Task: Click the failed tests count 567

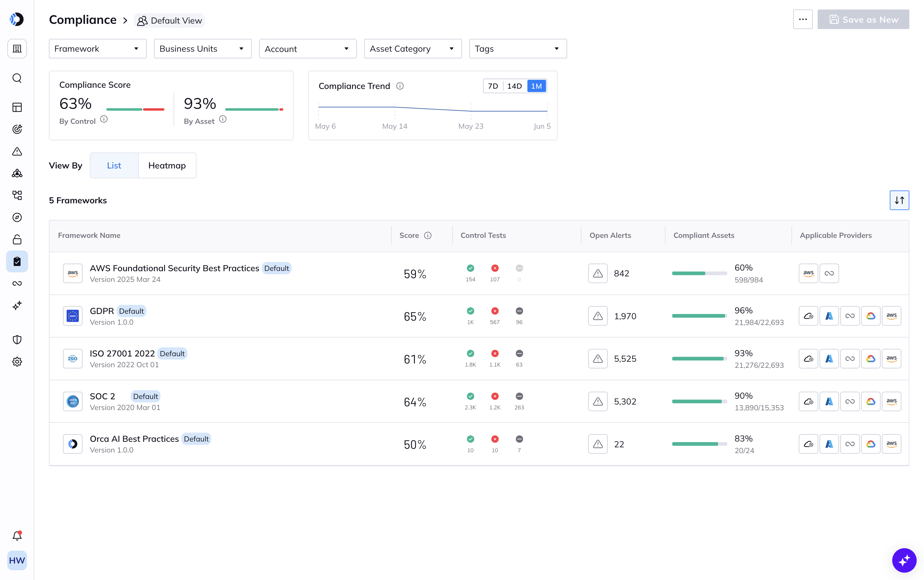Action: 495,322
